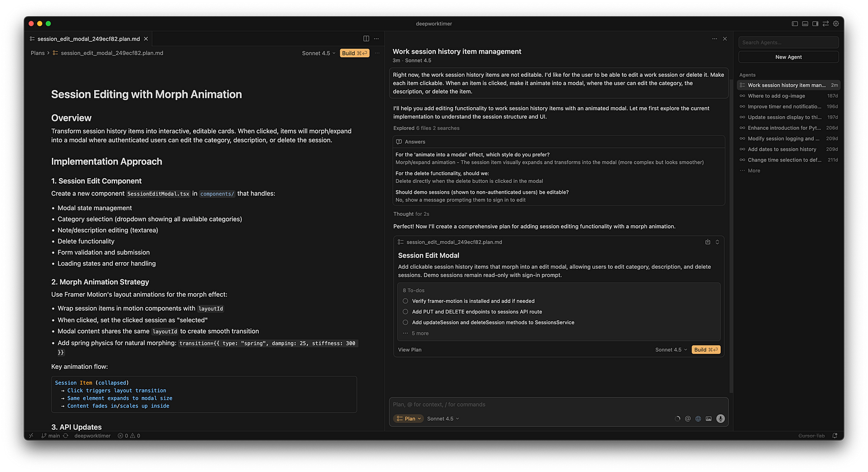Click the 'Work session history item management' chat title

[x=457, y=52]
